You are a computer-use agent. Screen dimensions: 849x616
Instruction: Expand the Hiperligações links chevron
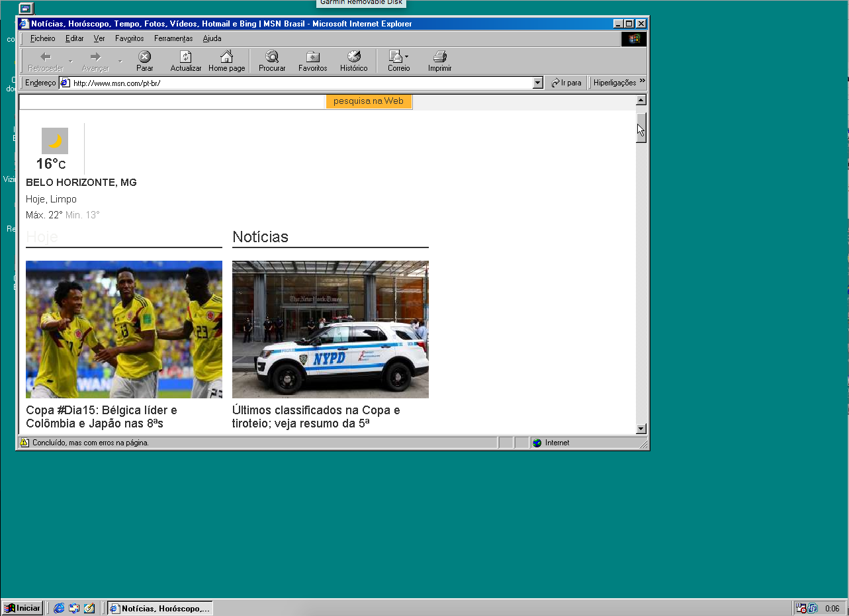tap(642, 82)
